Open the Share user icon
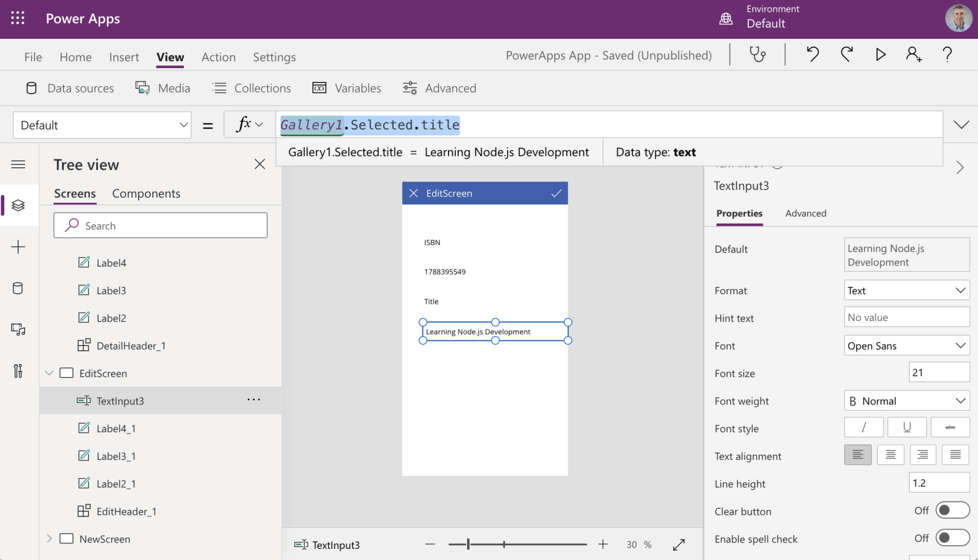The width and height of the screenshot is (978, 560). coord(914,55)
